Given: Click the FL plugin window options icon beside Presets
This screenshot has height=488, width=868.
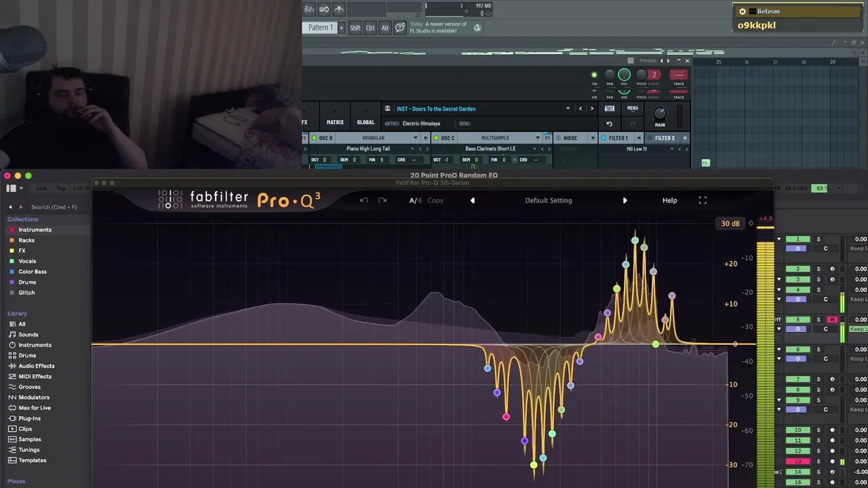Looking at the screenshot, I should 631,61.
